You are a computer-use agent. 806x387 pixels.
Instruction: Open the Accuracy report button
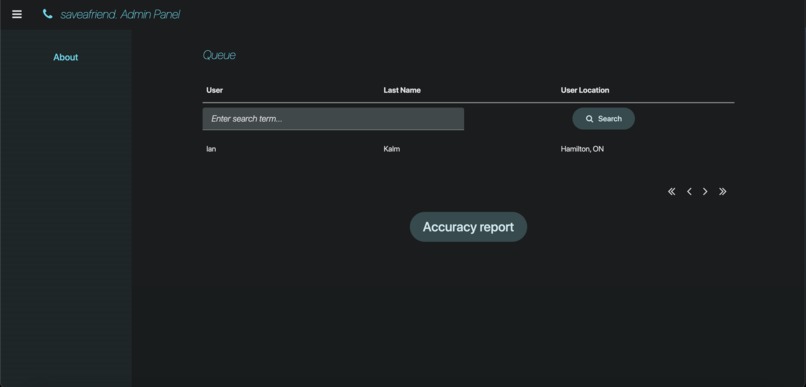point(468,227)
